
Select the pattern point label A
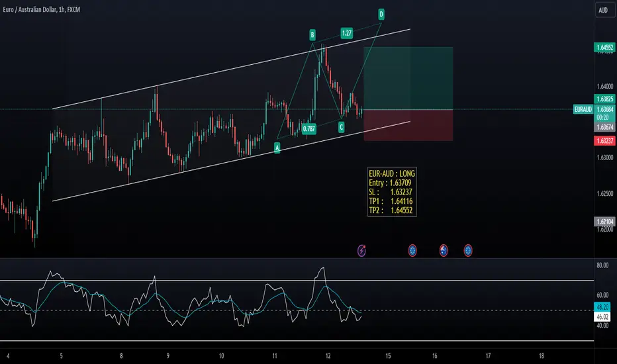click(x=277, y=148)
